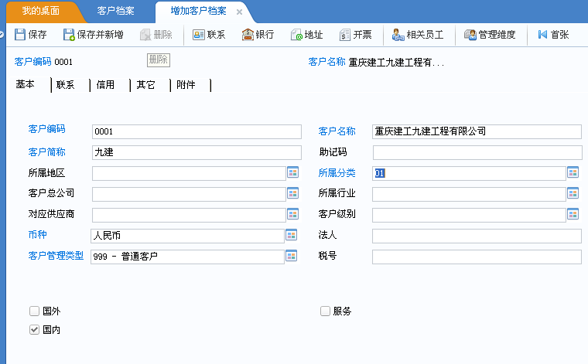The image size is (588, 364).
Task: Open lookup icon for 币种 field
Action: tap(292, 235)
